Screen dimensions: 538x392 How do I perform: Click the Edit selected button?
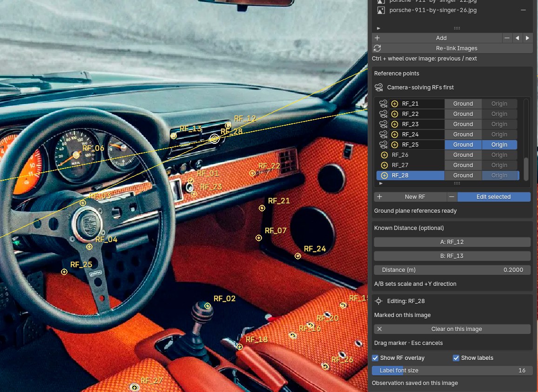[494, 196]
